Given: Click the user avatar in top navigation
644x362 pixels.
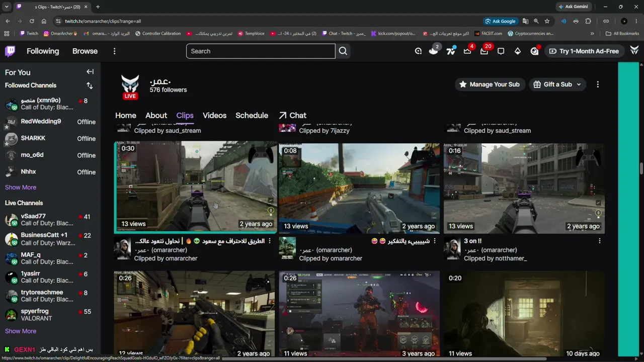Looking at the screenshot, I should coord(634,51).
